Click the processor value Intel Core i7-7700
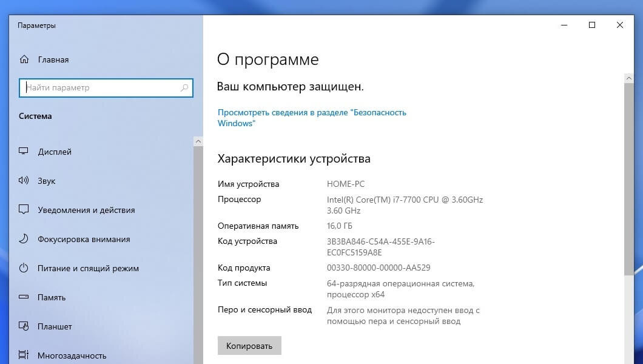 pyautogui.click(x=405, y=205)
